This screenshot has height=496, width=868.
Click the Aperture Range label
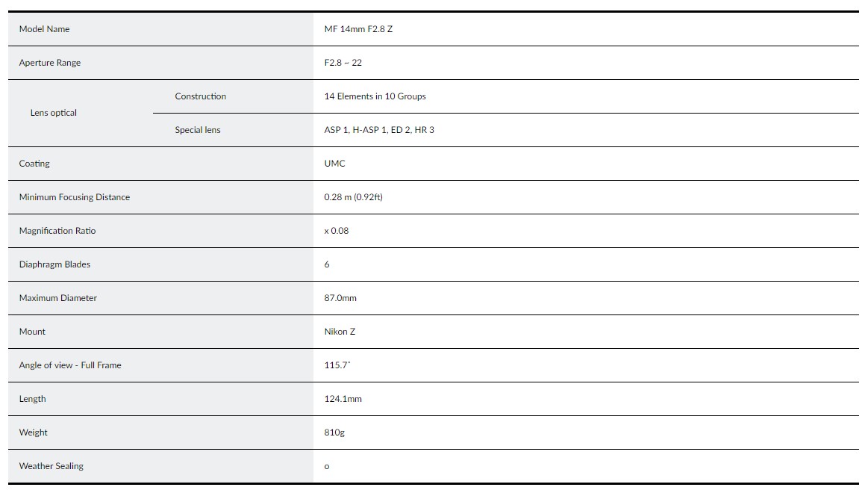(50, 63)
